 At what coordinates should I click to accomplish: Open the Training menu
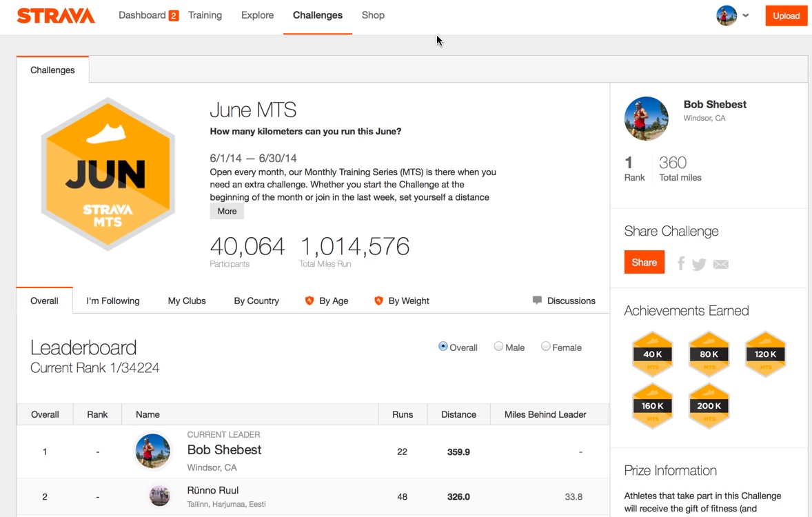(205, 15)
